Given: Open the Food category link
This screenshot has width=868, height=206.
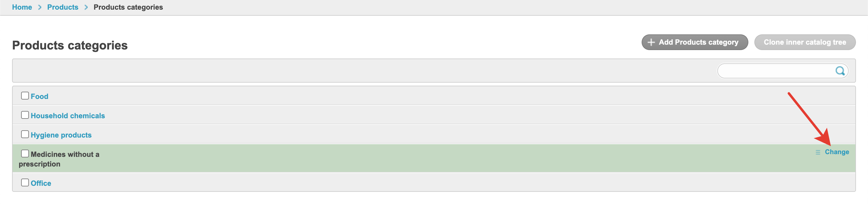Looking at the screenshot, I should [x=39, y=97].
